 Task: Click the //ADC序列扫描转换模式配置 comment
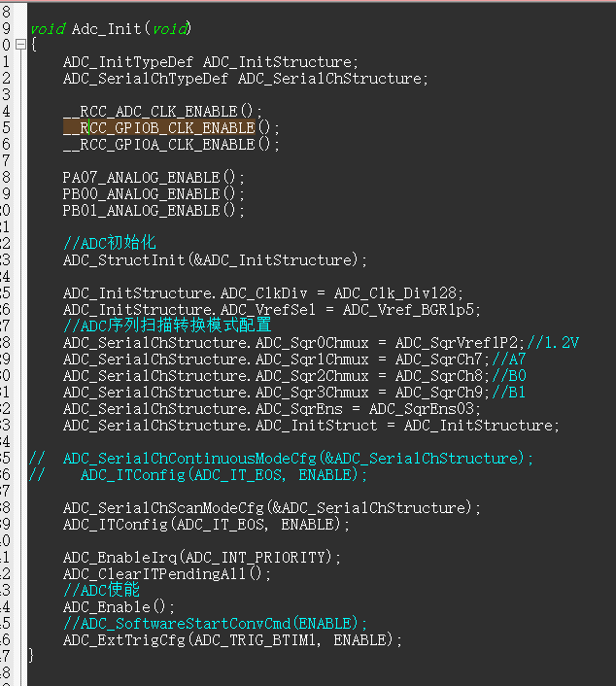(x=167, y=326)
